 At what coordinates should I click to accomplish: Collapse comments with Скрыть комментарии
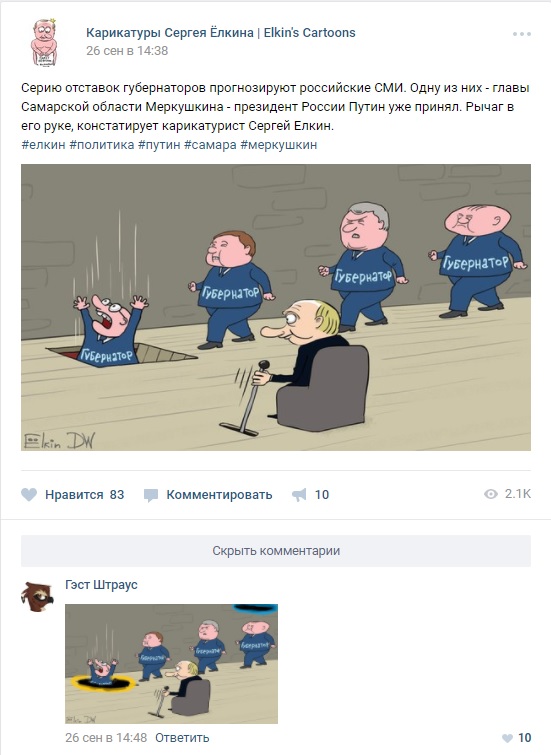tap(276, 551)
